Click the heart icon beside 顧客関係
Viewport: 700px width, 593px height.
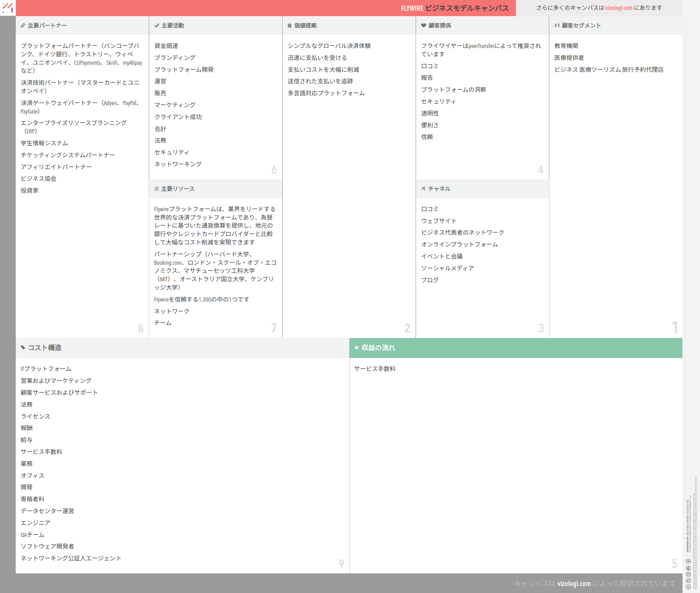click(423, 26)
